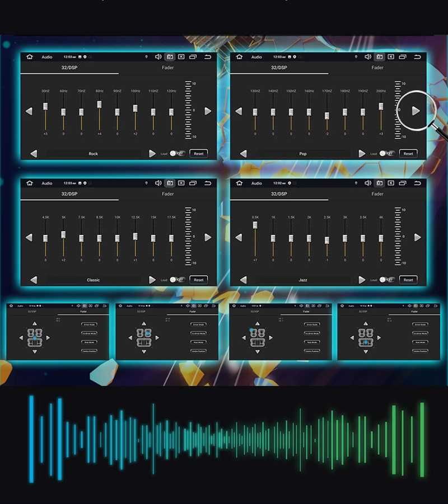
Task: Click the 80Hz slider handle in the Rock panel
Action: click(100, 105)
